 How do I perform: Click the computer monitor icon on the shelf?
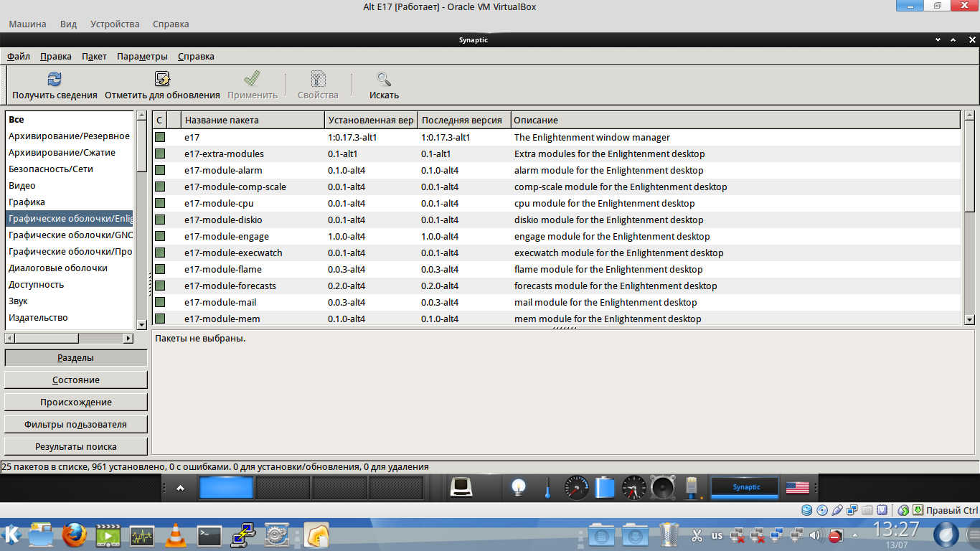click(x=460, y=488)
